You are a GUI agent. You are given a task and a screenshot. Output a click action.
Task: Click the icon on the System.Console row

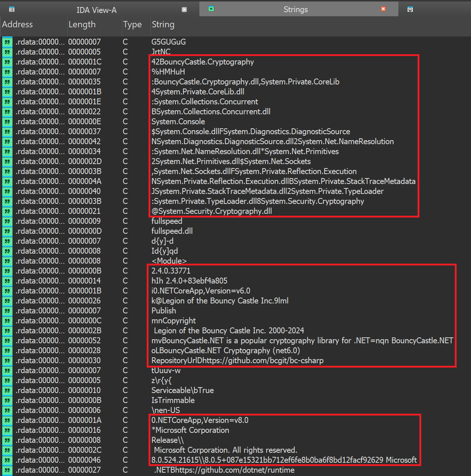coord(7,122)
